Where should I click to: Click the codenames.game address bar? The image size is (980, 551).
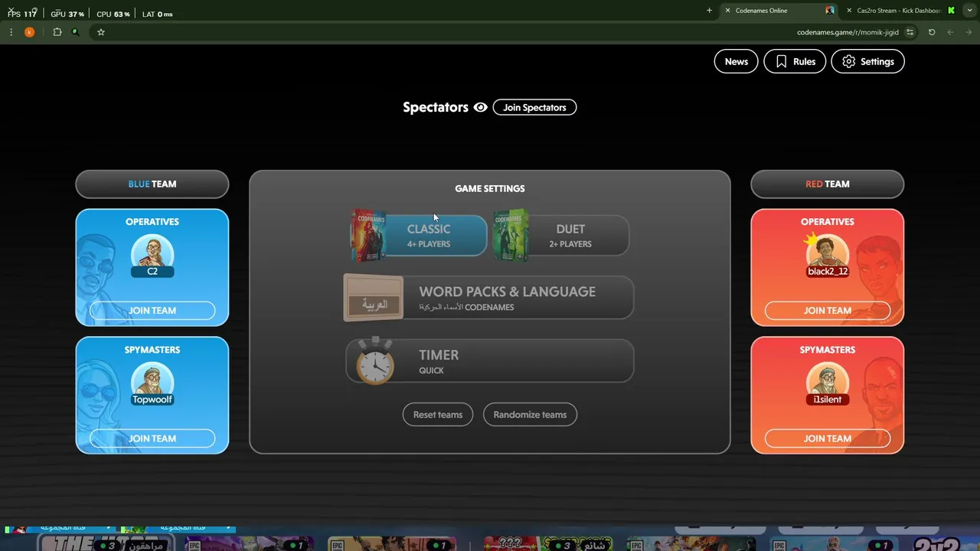(x=848, y=32)
